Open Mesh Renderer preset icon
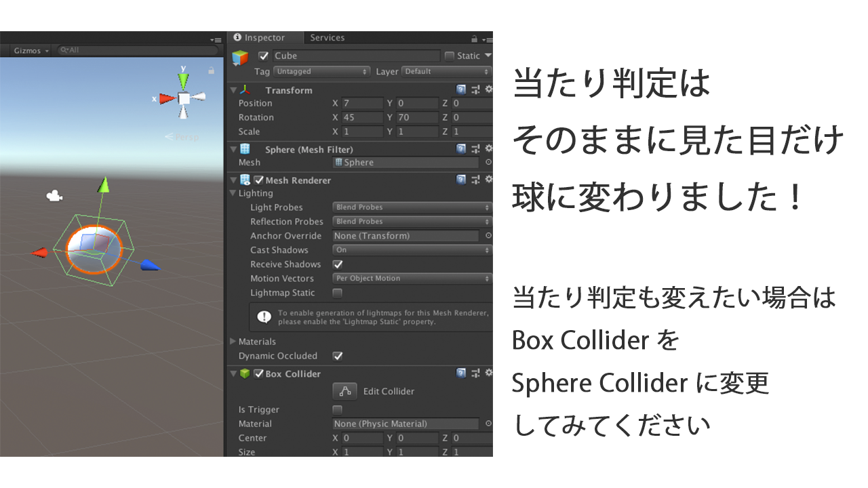868x488 pixels. coord(475,180)
